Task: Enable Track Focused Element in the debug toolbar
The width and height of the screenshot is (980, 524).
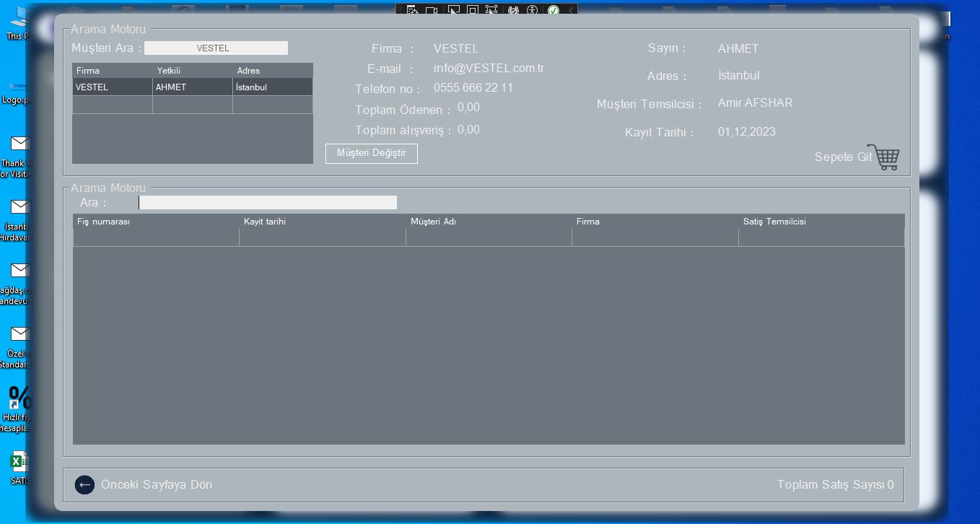Action: [x=491, y=11]
